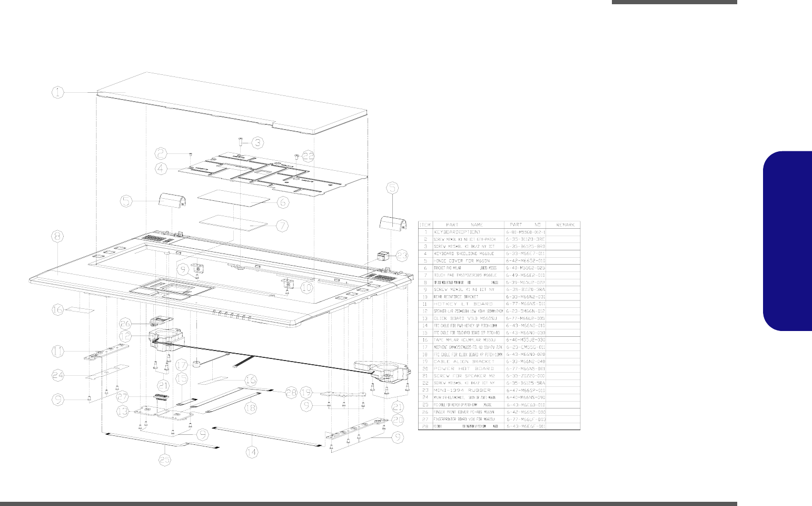The height and width of the screenshot is (506, 812).
Task: Select callout bubble 14 in the diagram
Action: pyautogui.click(x=253, y=451)
